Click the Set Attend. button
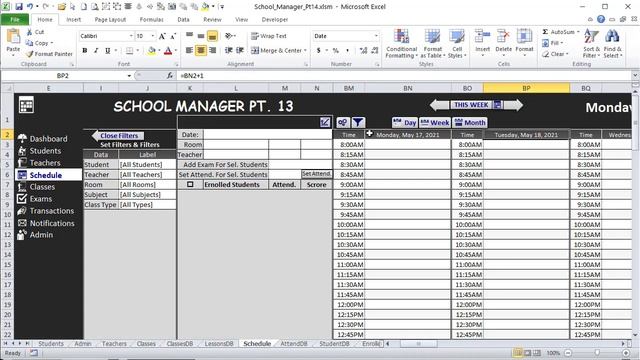 point(316,174)
